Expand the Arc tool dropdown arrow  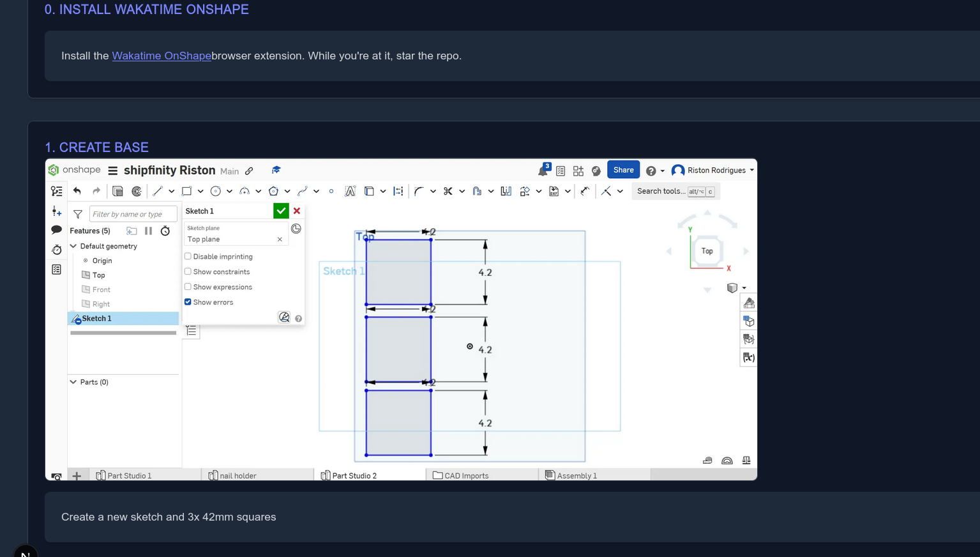tap(258, 191)
